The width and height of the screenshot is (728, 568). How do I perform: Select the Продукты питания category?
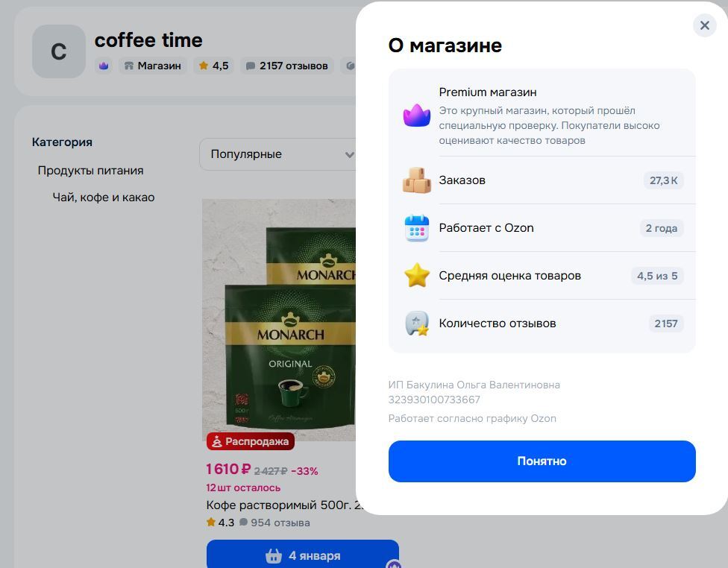click(90, 170)
